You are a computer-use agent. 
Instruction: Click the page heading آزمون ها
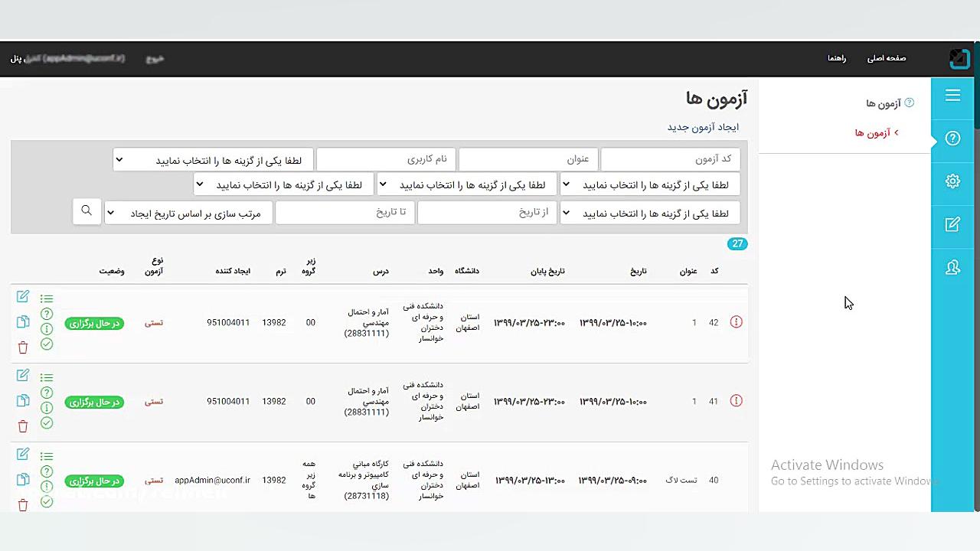click(x=717, y=98)
